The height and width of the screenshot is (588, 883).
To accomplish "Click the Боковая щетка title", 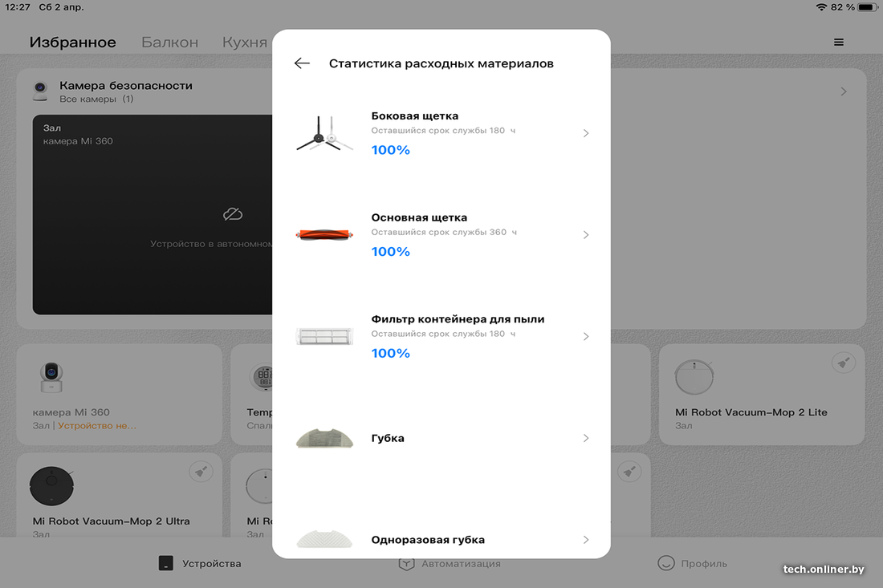I will pos(414,116).
